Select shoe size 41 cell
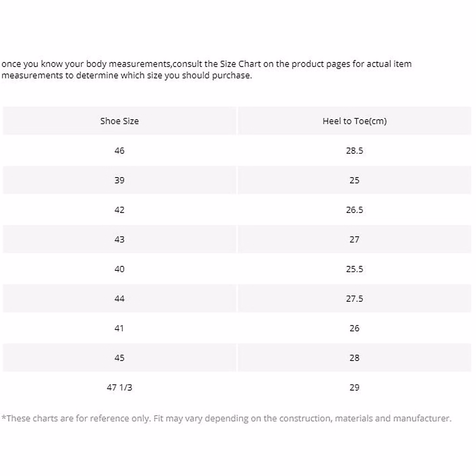This screenshot has width=476, height=476. (119, 328)
